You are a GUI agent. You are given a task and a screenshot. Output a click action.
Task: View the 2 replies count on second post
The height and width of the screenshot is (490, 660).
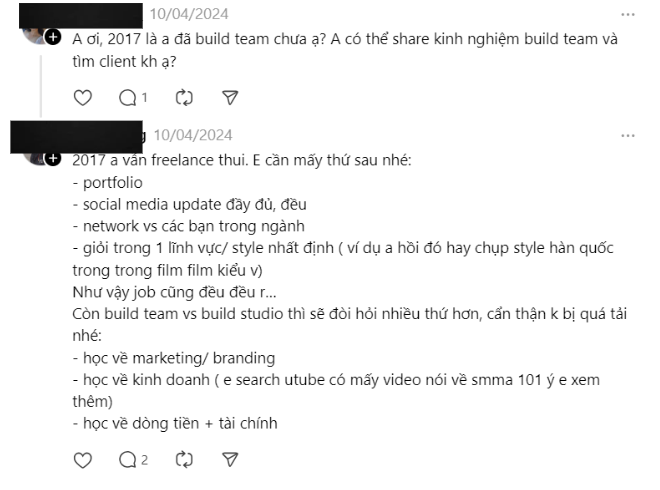144,460
